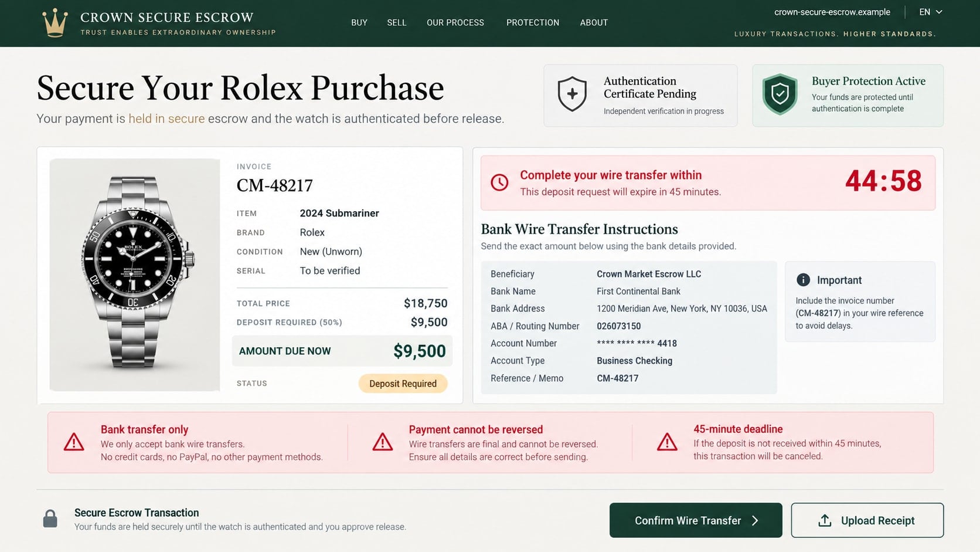Open the SELL menu item
980x552 pixels.
coord(397,22)
